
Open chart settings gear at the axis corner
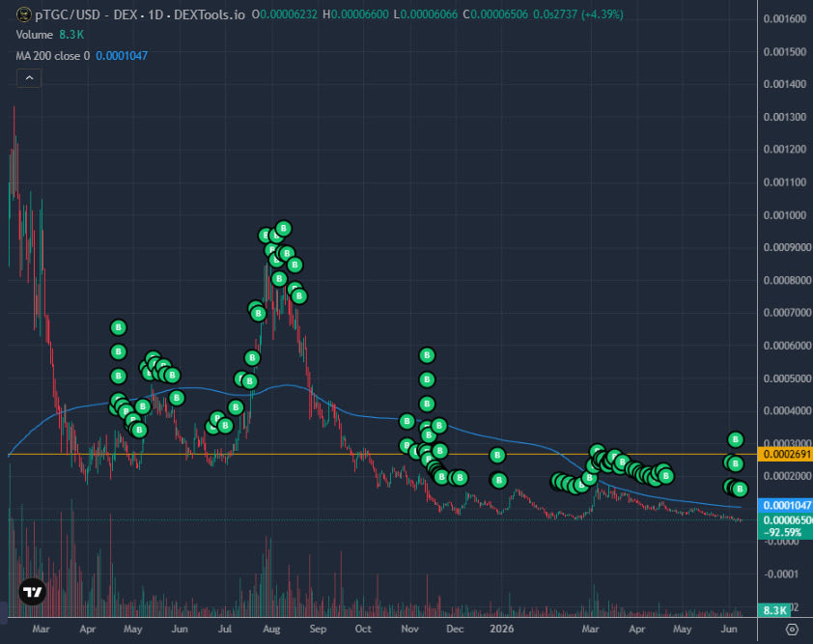792,629
